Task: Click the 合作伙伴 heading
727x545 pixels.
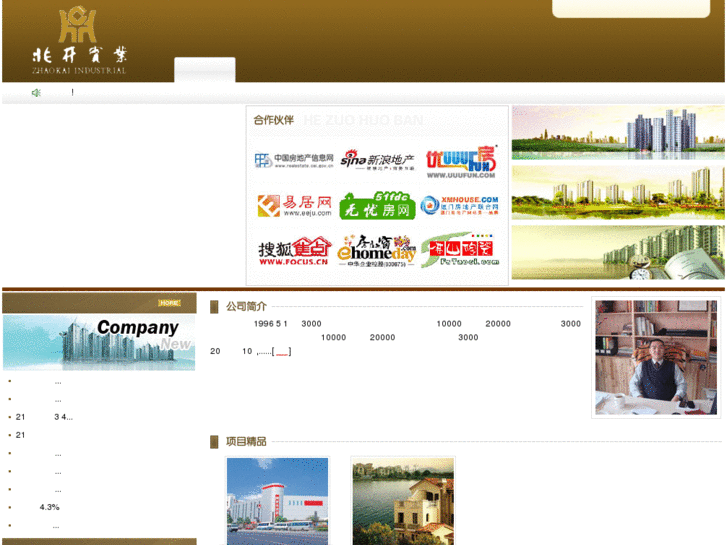Action: (274, 120)
